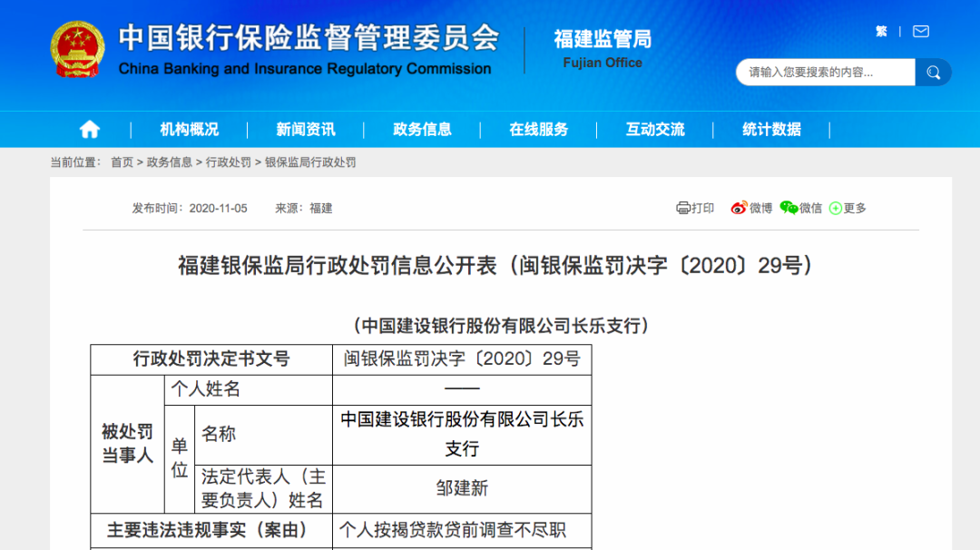The height and width of the screenshot is (550, 980).
Task: Click the 当前位置 label
Action: click(x=75, y=162)
